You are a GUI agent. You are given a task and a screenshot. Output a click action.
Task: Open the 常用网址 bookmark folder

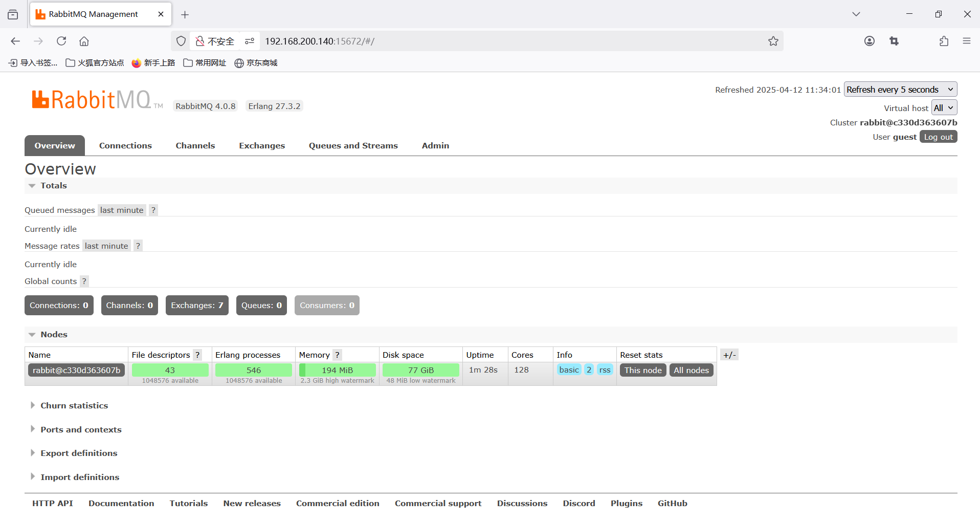205,62
